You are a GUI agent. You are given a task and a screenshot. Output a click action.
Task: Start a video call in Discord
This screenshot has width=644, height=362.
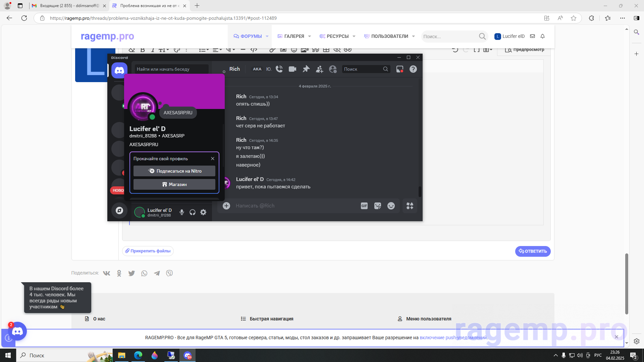[292, 69]
